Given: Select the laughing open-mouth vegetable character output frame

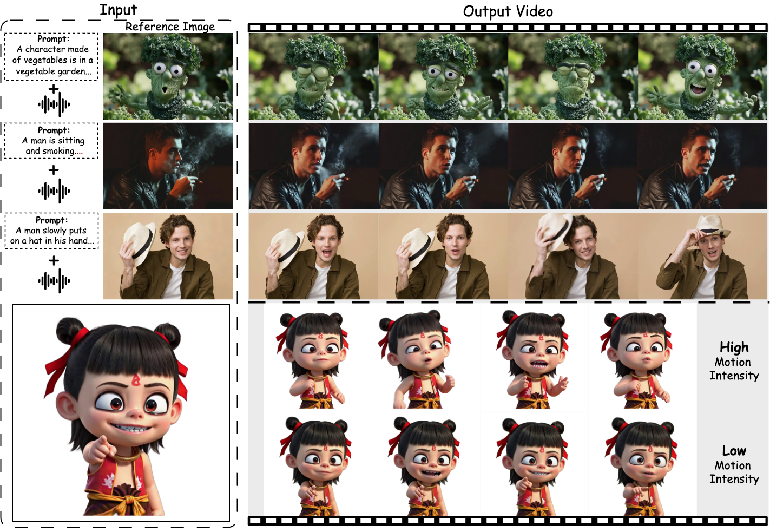Looking at the screenshot, I should click(702, 76).
